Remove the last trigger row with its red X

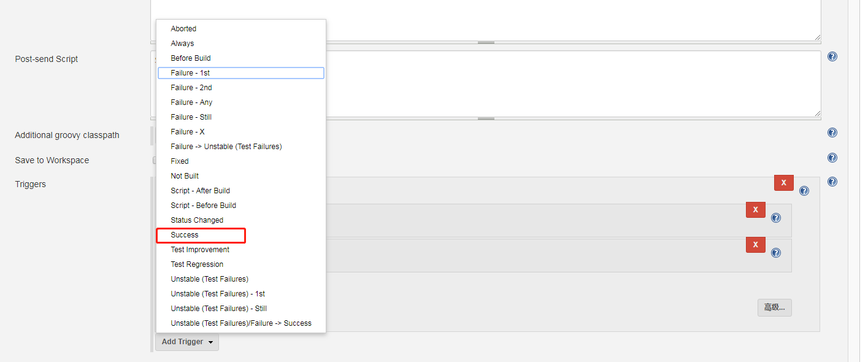pyautogui.click(x=755, y=245)
